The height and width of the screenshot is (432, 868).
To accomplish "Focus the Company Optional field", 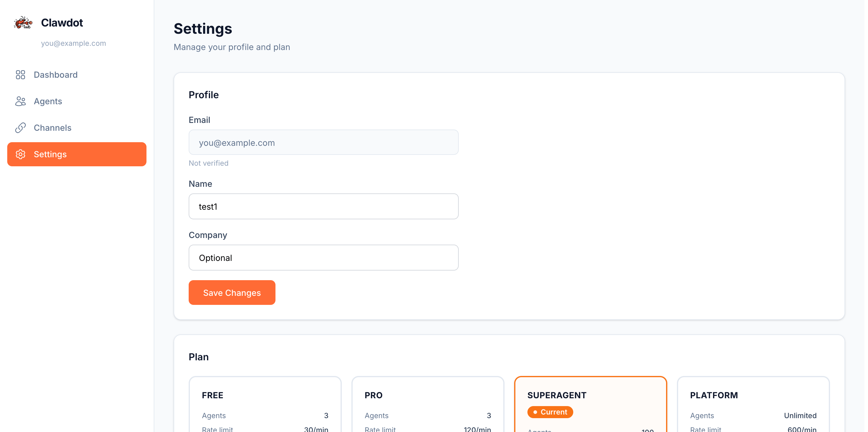I will (x=323, y=258).
